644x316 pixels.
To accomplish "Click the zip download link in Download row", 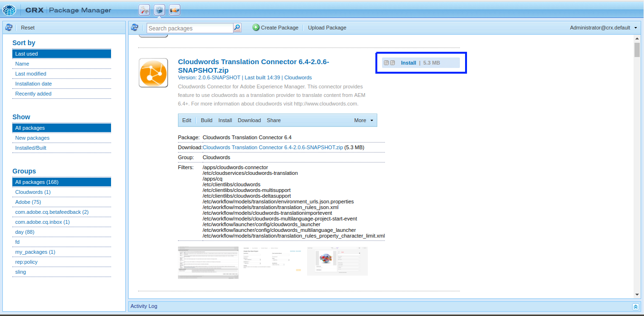I will point(273,147).
